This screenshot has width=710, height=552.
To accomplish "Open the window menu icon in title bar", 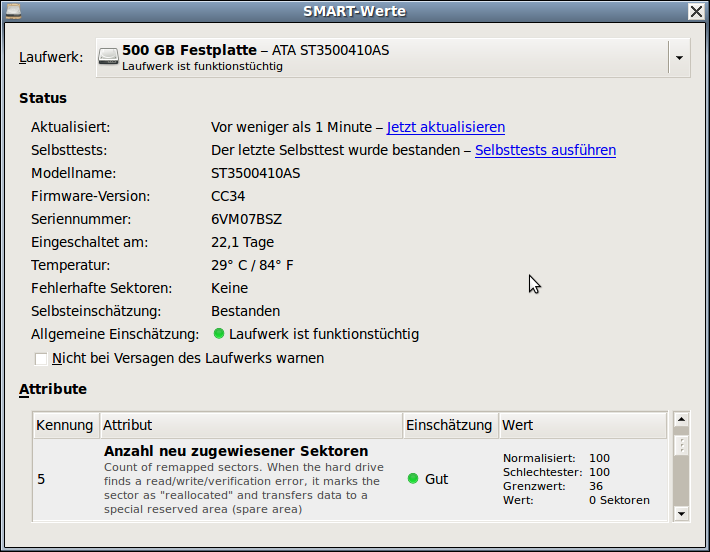I will click(x=13, y=11).
